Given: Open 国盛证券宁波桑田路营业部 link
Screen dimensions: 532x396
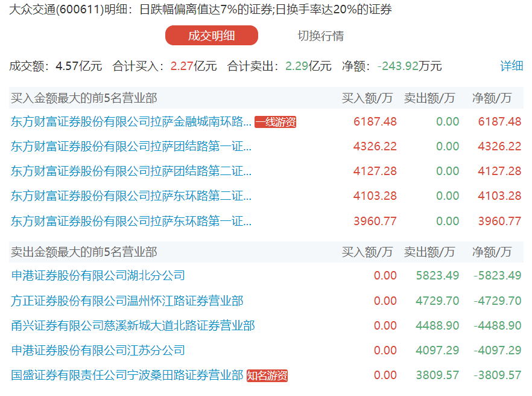Looking at the screenshot, I should pos(127,375).
